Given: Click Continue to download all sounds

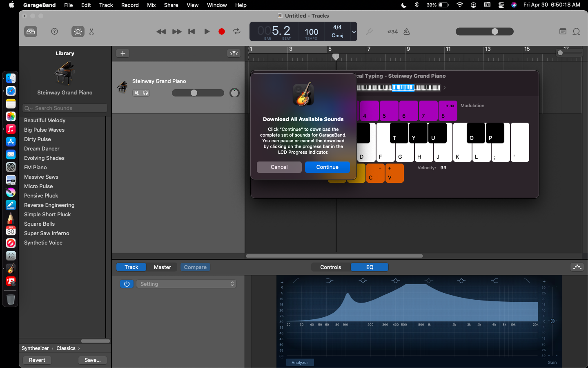Looking at the screenshot, I should pos(327,167).
